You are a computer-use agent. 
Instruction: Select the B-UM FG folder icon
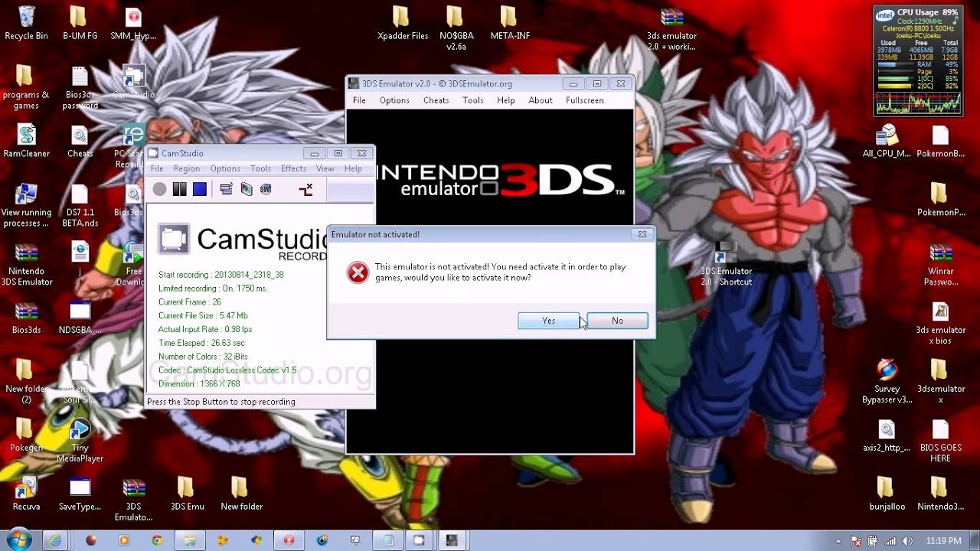pos(80,24)
